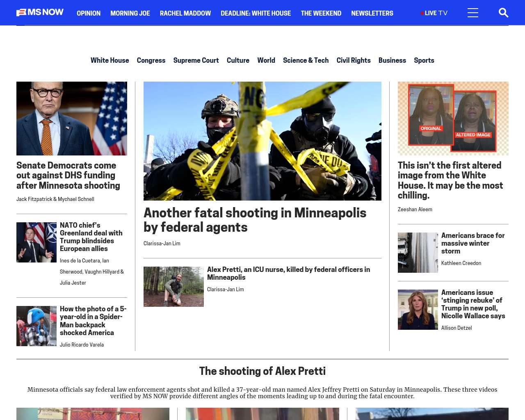Open the hamburger menu icon
The image size is (525, 420).
472,13
